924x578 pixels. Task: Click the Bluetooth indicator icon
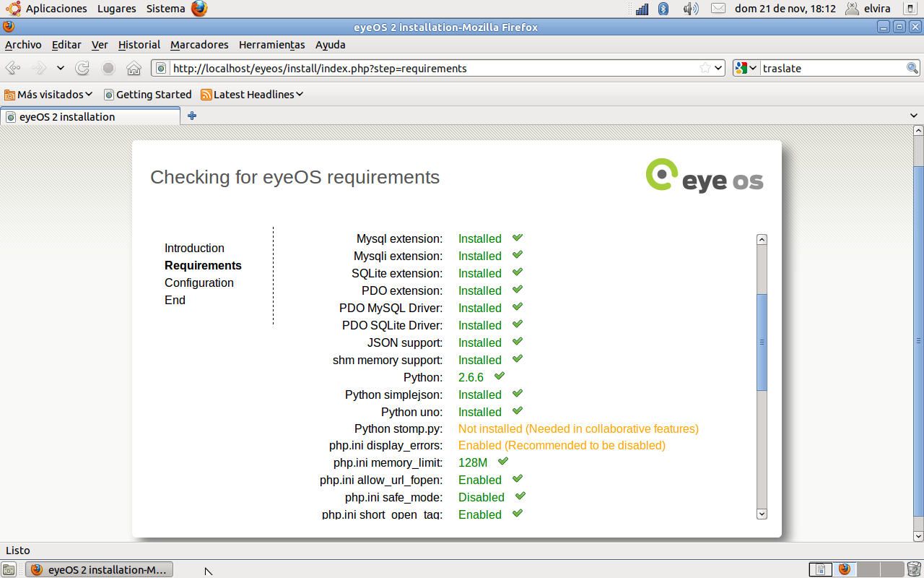(x=663, y=9)
